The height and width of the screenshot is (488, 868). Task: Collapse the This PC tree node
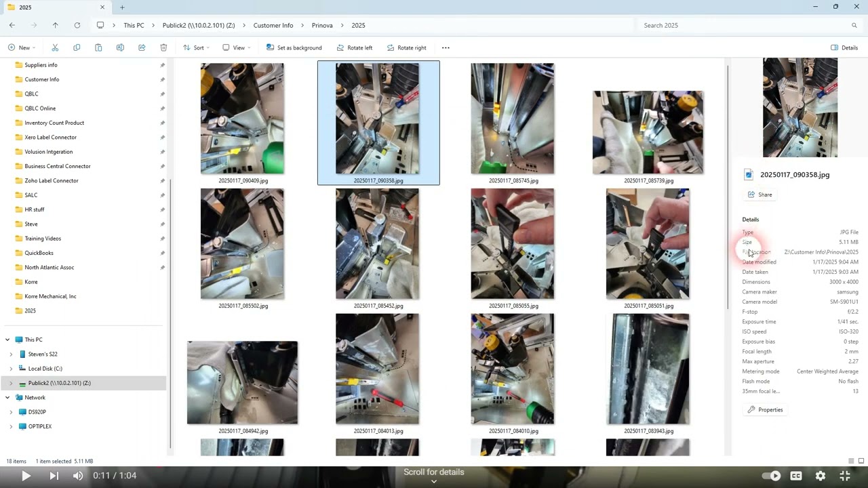coord(7,340)
